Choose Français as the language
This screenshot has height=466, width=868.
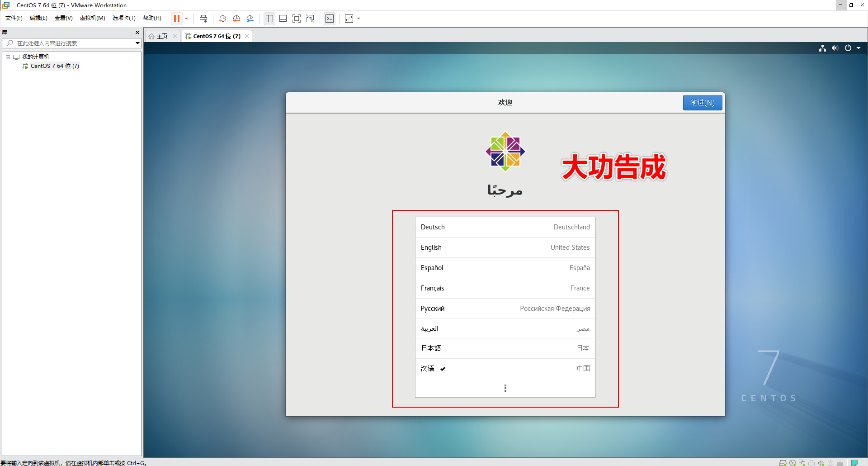(x=505, y=288)
